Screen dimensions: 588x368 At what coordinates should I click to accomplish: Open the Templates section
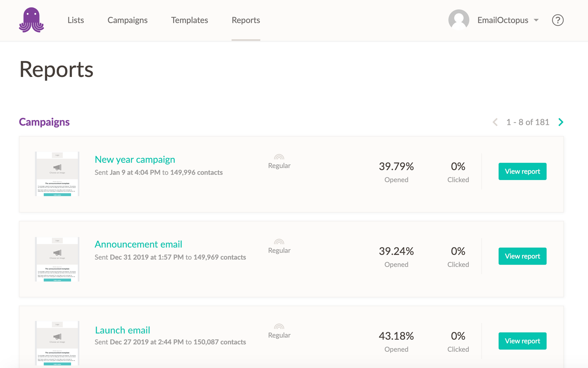click(189, 20)
